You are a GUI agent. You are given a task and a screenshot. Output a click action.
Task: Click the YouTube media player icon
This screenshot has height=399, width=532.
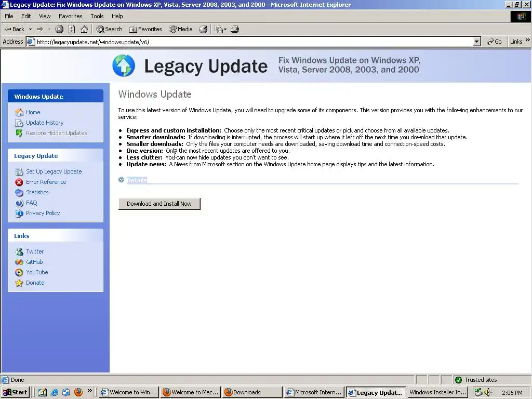19,272
